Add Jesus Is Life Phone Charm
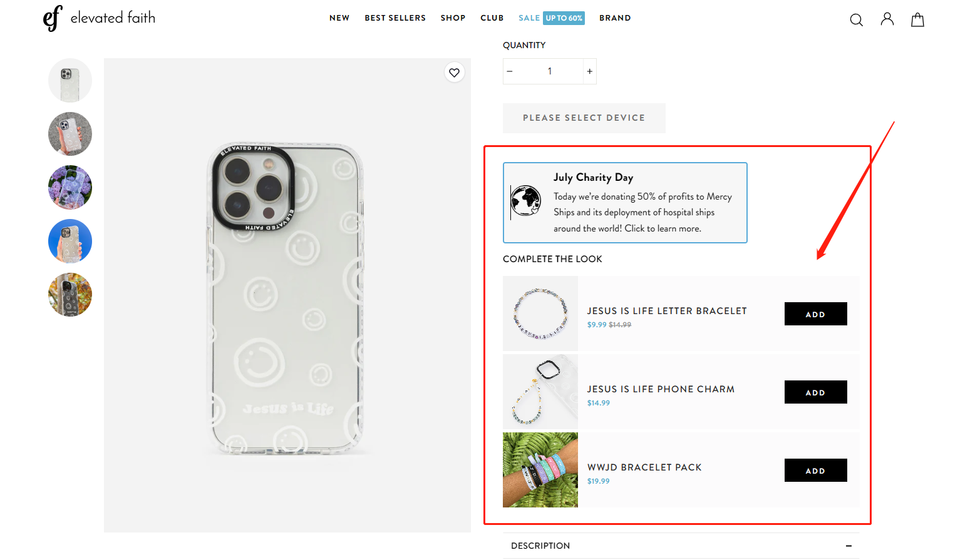Image resolution: width=980 pixels, height=560 pixels. [815, 392]
